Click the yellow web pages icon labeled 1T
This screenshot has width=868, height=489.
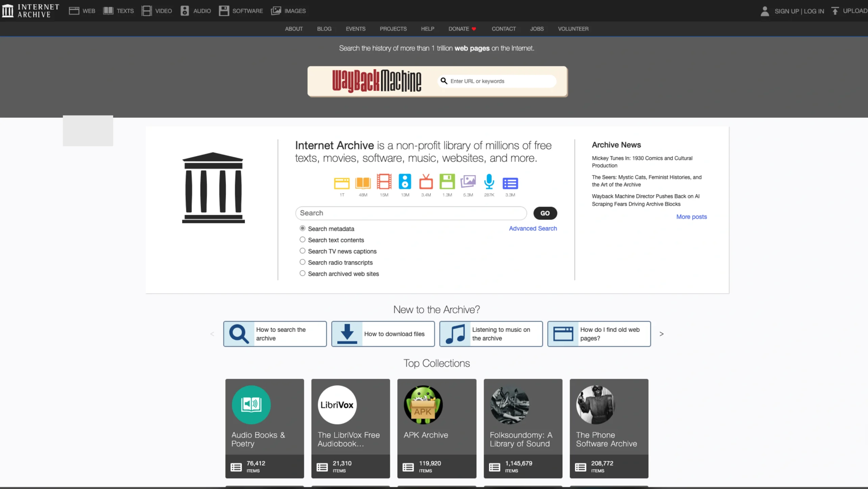(342, 183)
